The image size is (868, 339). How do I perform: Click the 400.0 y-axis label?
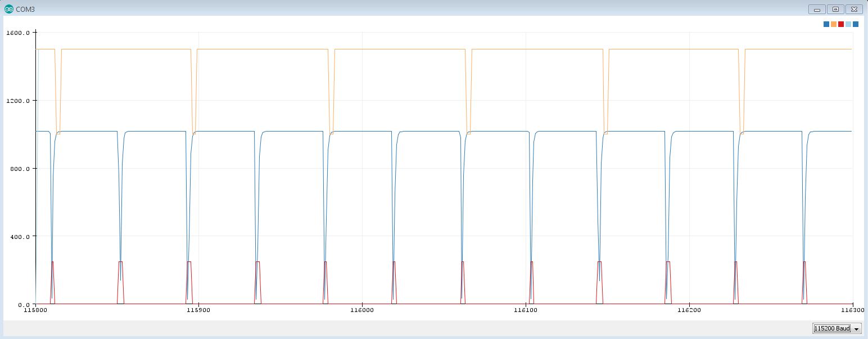tap(19, 237)
